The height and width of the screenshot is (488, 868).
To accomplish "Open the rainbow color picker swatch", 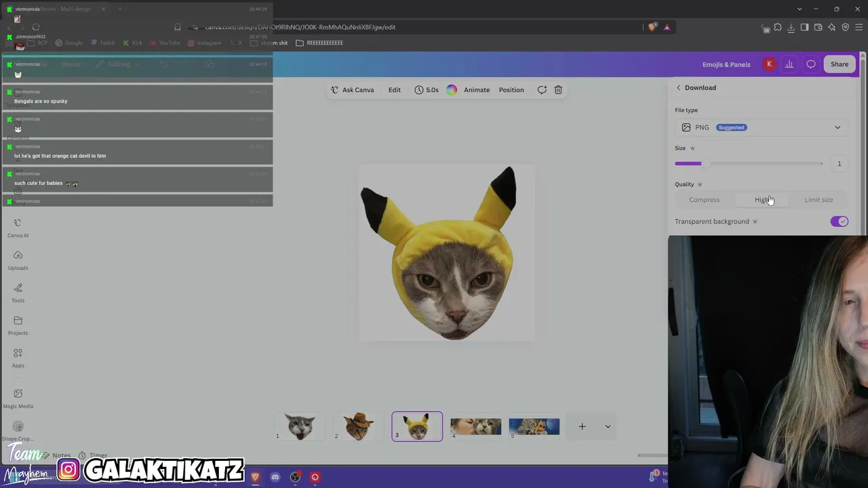I will (452, 89).
